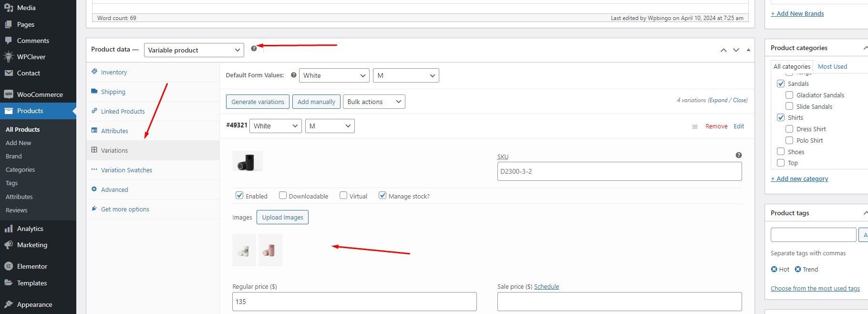Open the default color White dropdown
This screenshot has width=868, height=314.
334,75
